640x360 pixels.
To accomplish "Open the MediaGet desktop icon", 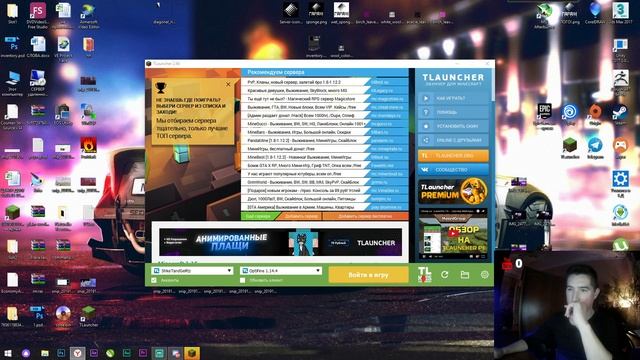I will pyautogui.click(x=620, y=216).
